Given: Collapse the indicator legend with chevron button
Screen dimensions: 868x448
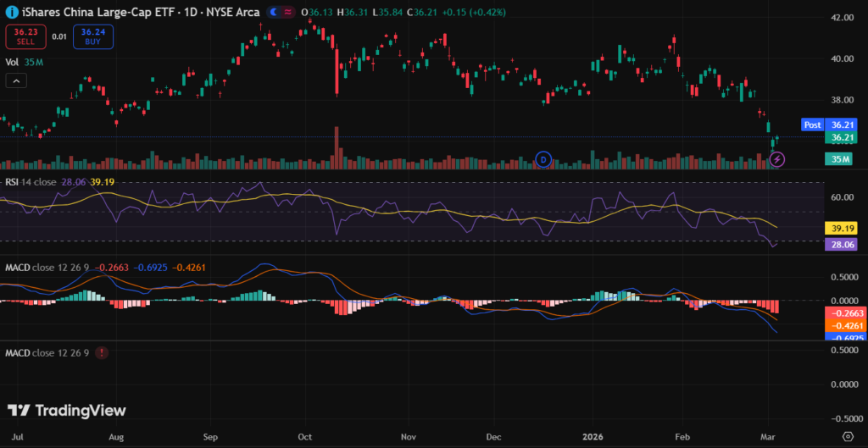Looking at the screenshot, I should tap(15, 80).
